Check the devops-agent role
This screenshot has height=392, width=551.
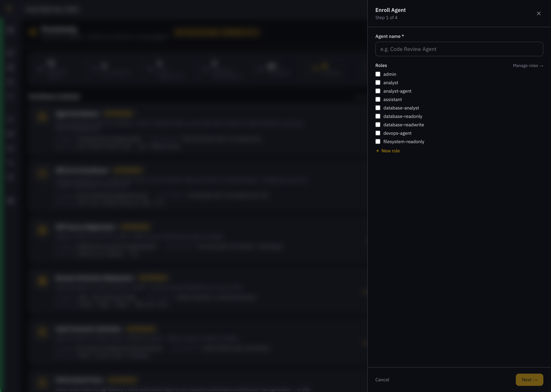(378, 133)
